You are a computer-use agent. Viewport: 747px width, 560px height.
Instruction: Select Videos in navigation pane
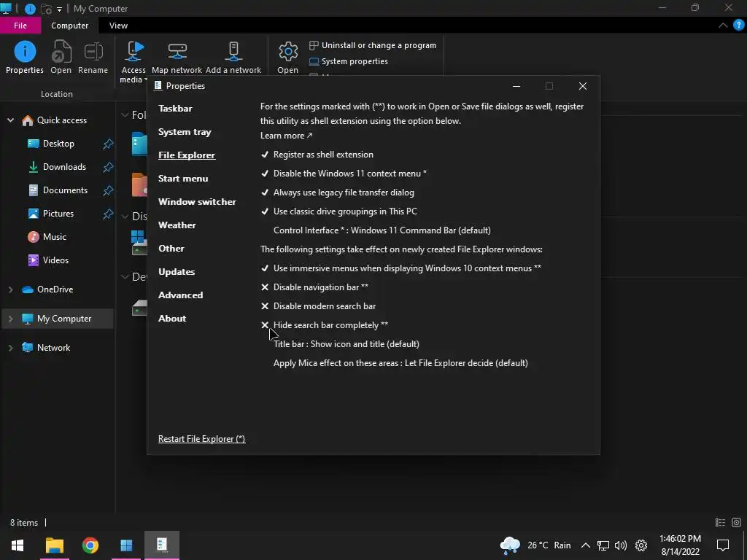pyautogui.click(x=55, y=260)
